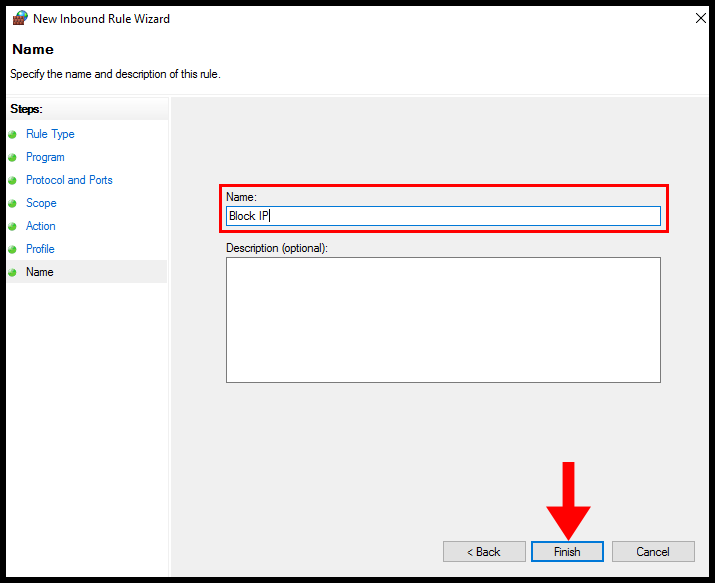Click the green bullet beside Profile

point(12,249)
